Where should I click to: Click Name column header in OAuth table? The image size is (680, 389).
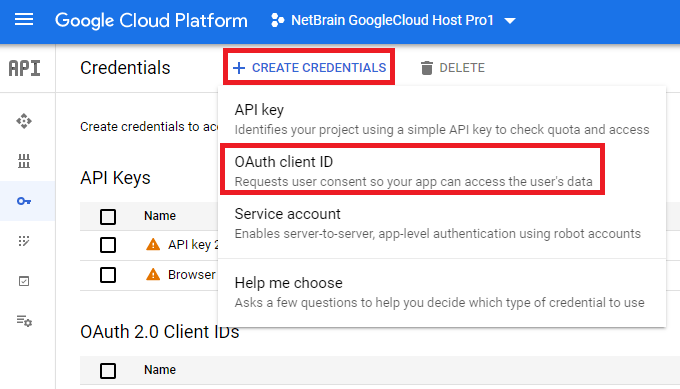tap(160, 369)
